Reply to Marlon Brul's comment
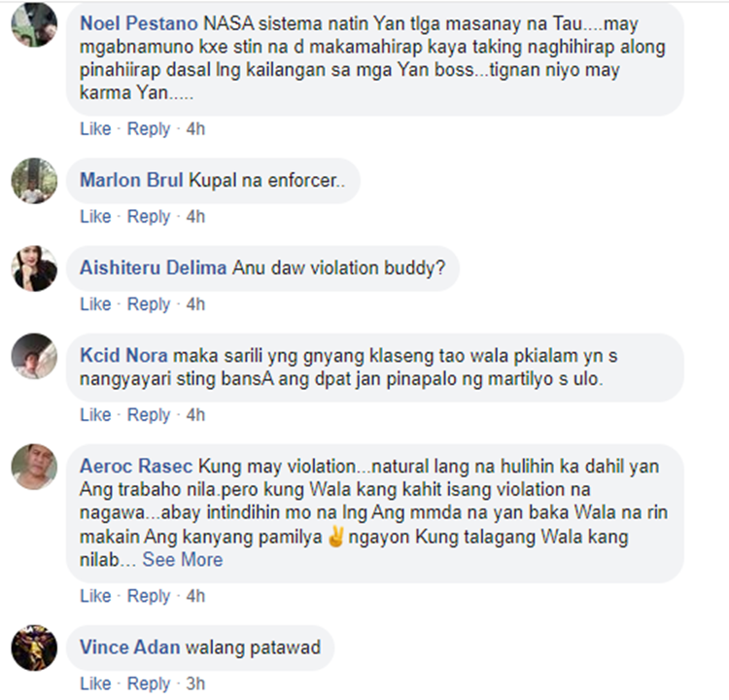Image resolution: width=729 pixels, height=700 pixels. tap(149, 217)
